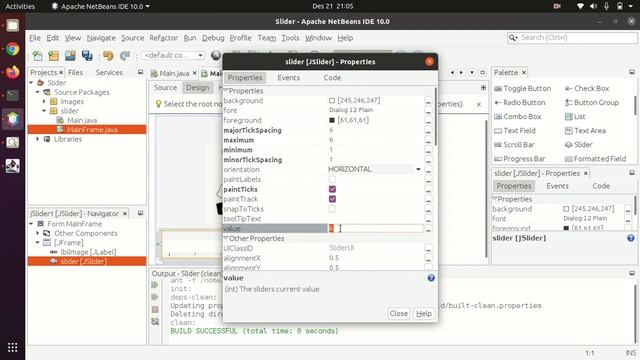Toggle the paintTicks checkbox
The height and width of the screenshot is (360, 640).
(332, 189)
